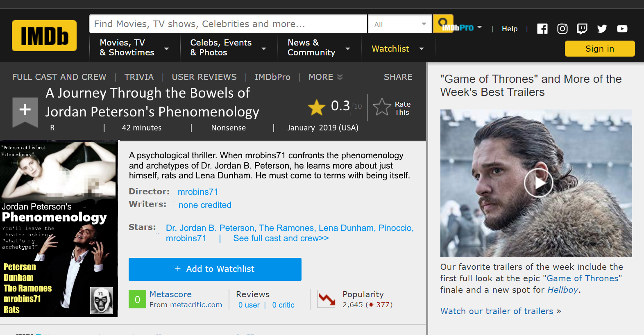Open the 'See full cast and crew' link
Screen dimensions: 644x335
point(281,238)
